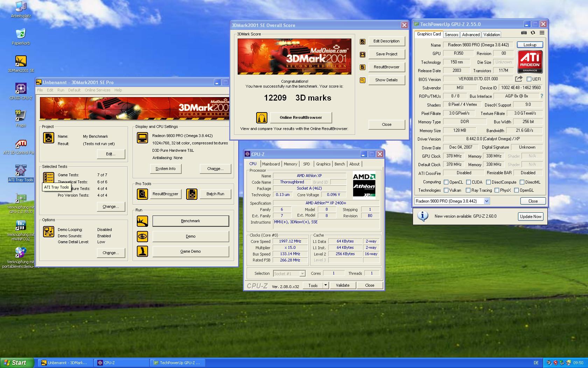The height and width of the screenshot is (368, 588).
Task: Click the 3DMark2001 banner image in the score window
Action: [x=294, y=56]
